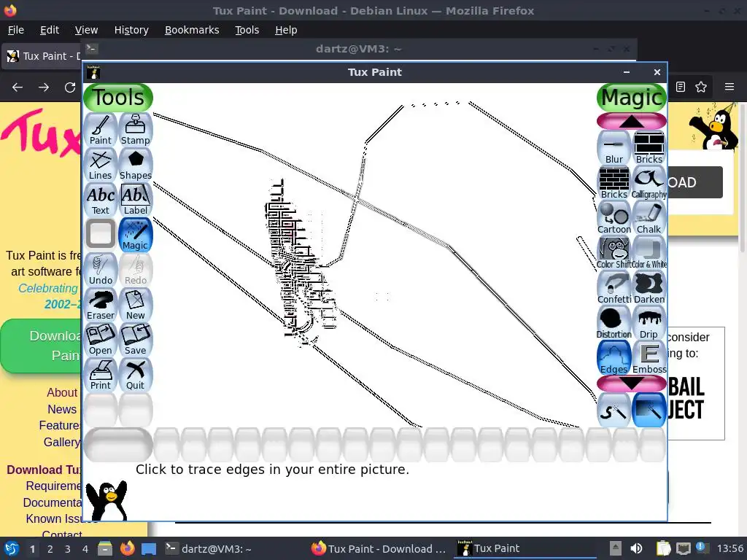Select the Color & White effect
Image resolution: width=747 pixels, height=560 pixels.
click(649, 253)
